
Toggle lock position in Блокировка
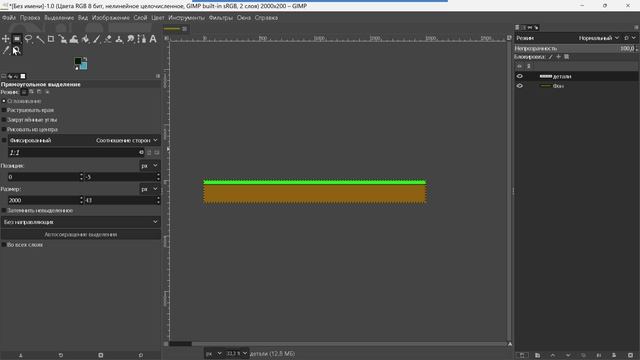tap(558, 57)
